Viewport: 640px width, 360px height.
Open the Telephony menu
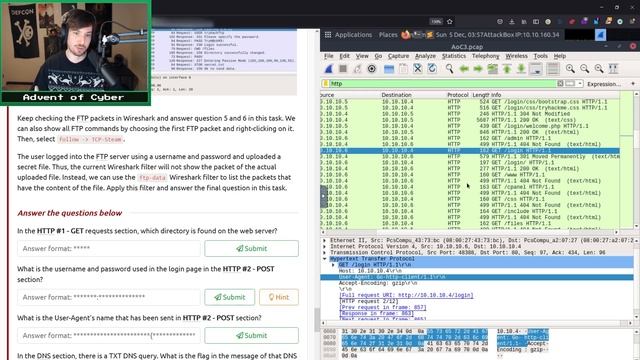(x=485, y=56)
